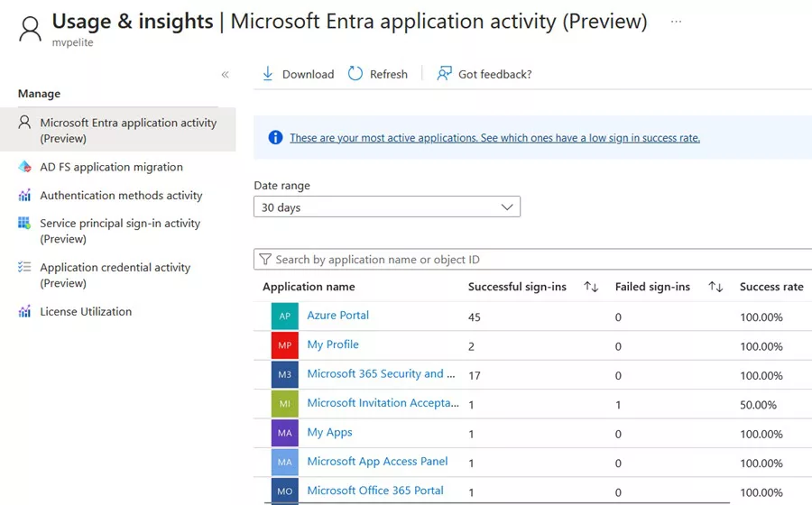Viewport: 812px width, 505px height.
Task: Click the mvpelite tenant name
Action: [x=72, y=42]
